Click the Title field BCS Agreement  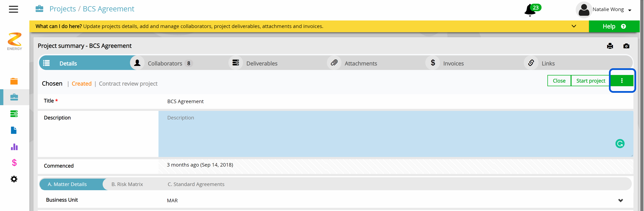(x=396, y=101)
